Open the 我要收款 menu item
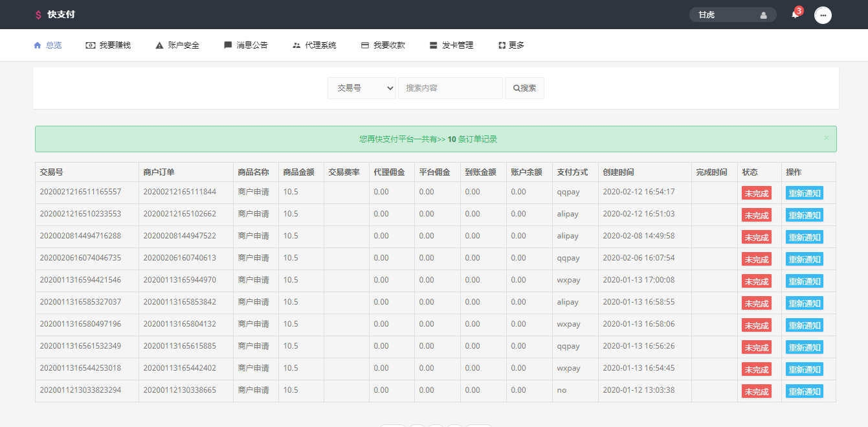Image resolution: width=868 pixels, height=427 pixels. tap(383, 45)
